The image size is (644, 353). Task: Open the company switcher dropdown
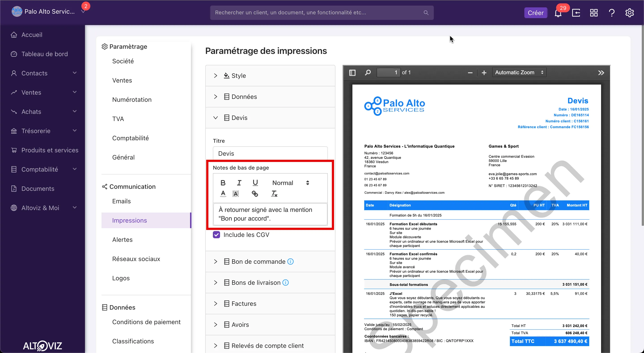83,11
